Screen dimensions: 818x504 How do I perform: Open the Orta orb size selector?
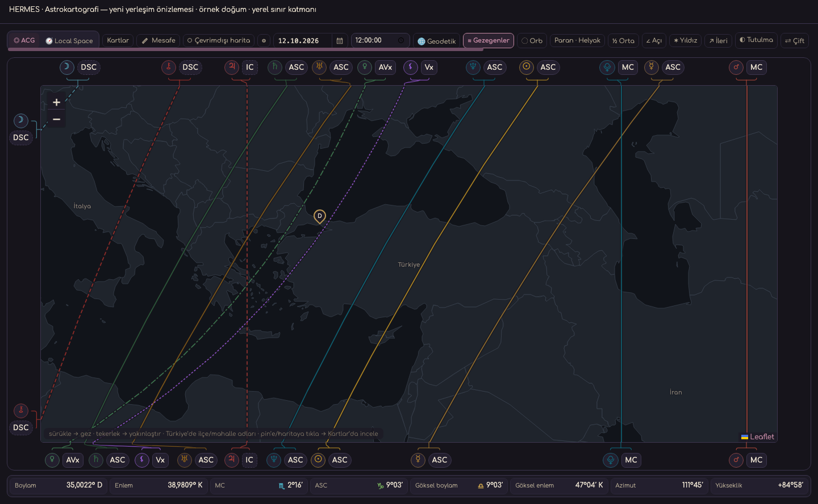(623, 41)
